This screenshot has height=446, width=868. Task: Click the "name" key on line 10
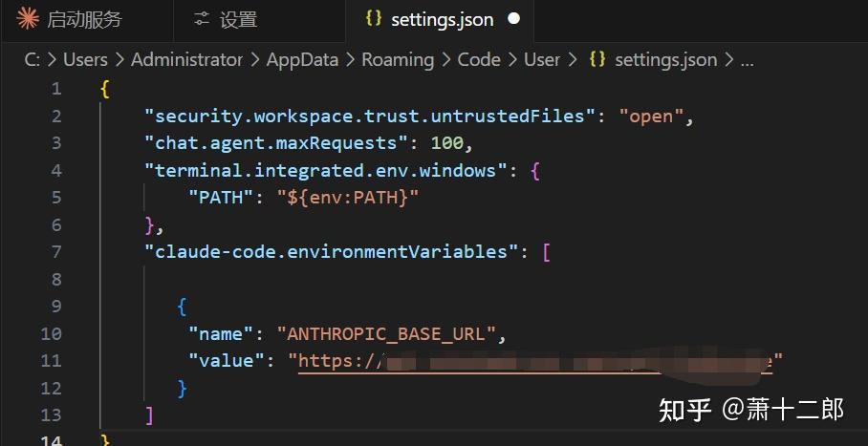[222, 333]
